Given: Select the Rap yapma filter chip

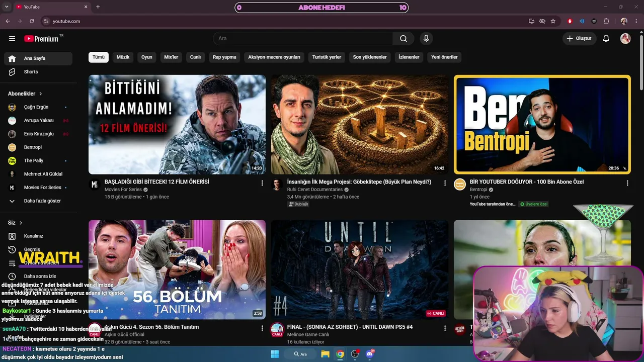Looking at the screenshot, I should [x=224, y=57].
